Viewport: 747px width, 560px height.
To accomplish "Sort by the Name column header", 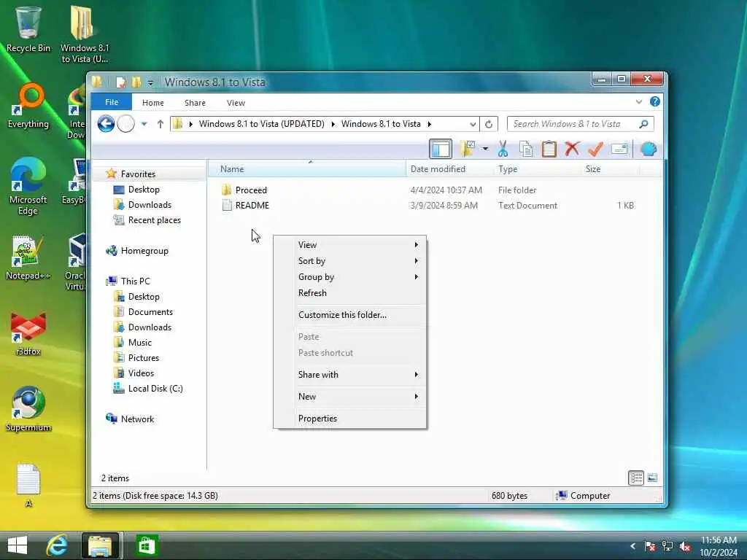I will coord(307,169).
